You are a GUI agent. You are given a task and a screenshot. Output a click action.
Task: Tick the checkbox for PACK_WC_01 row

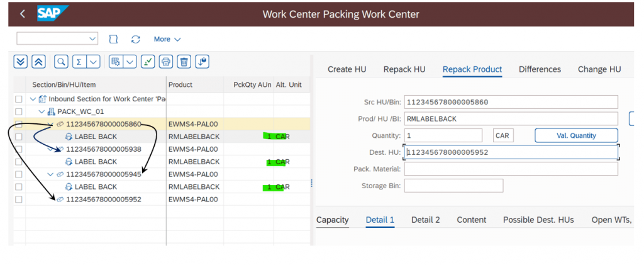click(18, 112)
